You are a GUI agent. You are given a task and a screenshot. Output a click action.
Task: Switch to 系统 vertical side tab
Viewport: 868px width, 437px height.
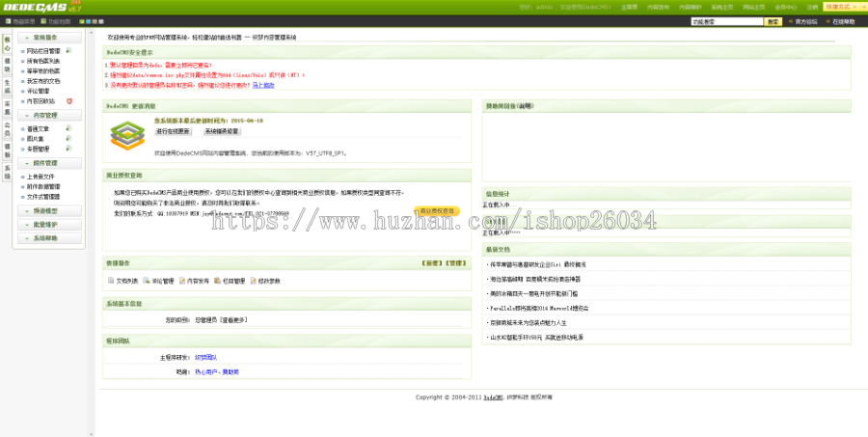(7, 172)
